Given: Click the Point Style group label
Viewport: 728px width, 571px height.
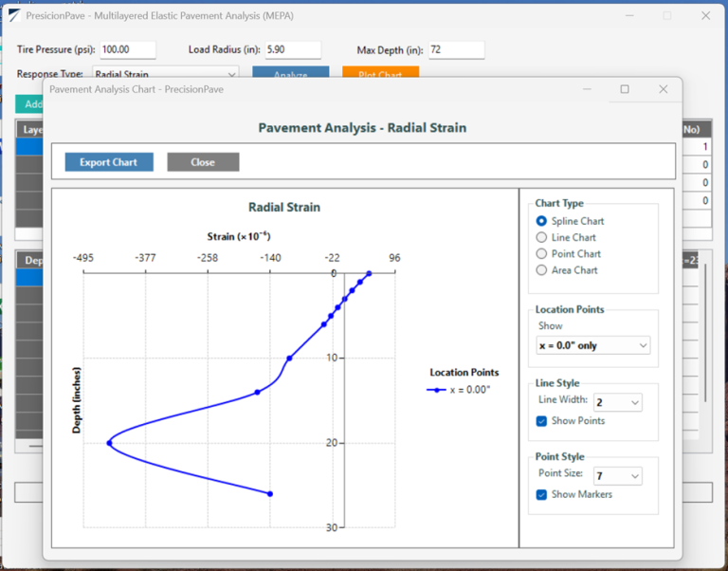Looking at the screenshot, I should coord(559,457).
